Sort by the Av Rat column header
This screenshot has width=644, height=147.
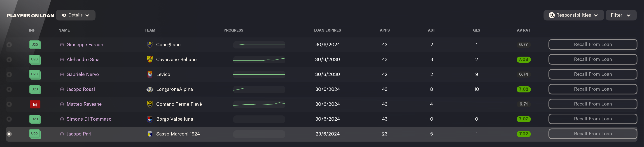coord(523,30)
